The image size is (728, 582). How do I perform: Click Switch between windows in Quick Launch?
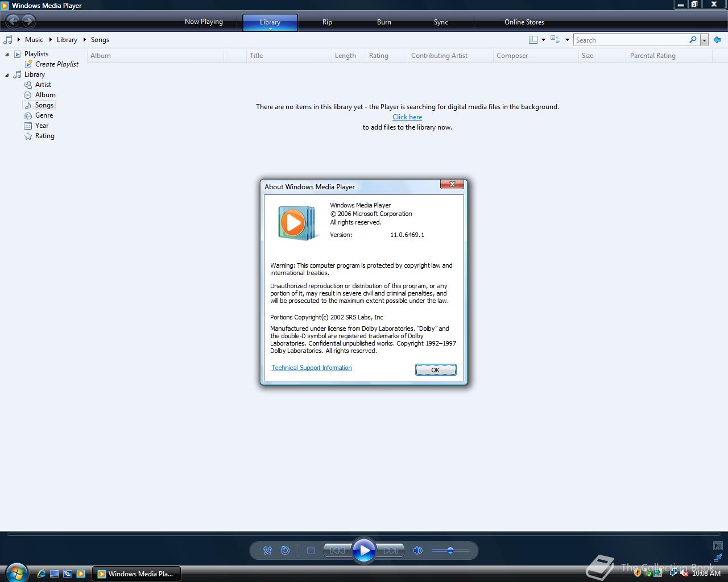pos(68,573)
